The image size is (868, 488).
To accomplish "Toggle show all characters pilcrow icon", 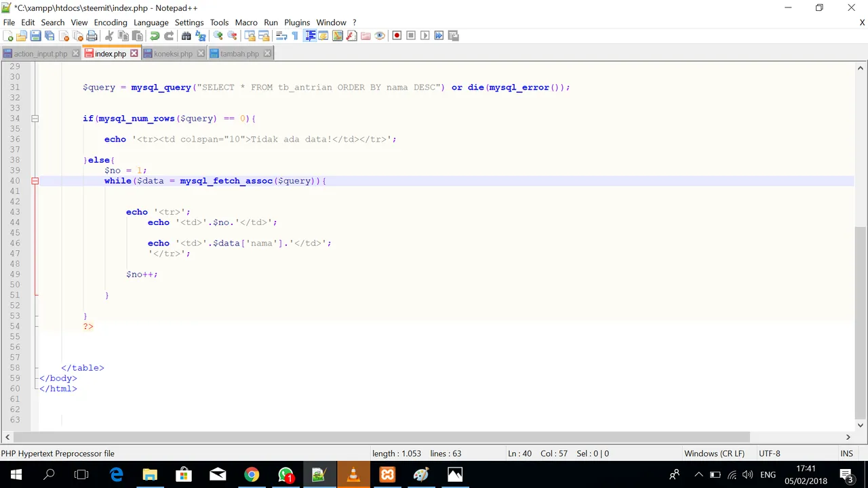I will (295, 35).
